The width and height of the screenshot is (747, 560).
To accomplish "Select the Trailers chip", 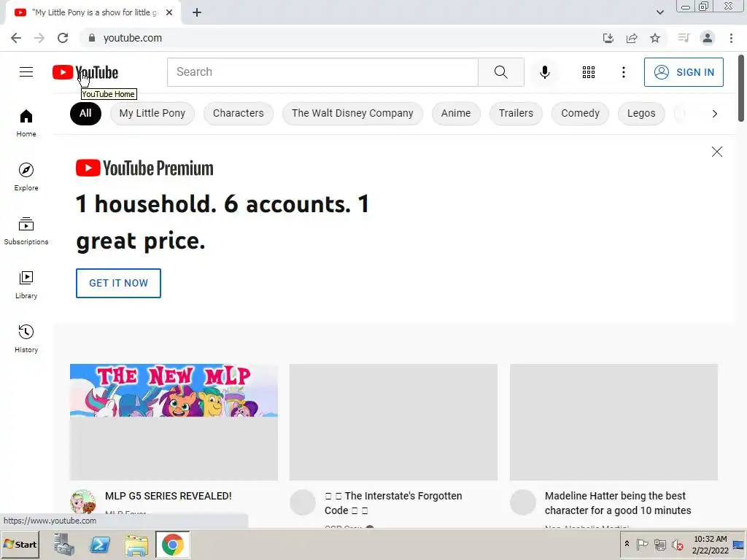I will pos(516,113).
